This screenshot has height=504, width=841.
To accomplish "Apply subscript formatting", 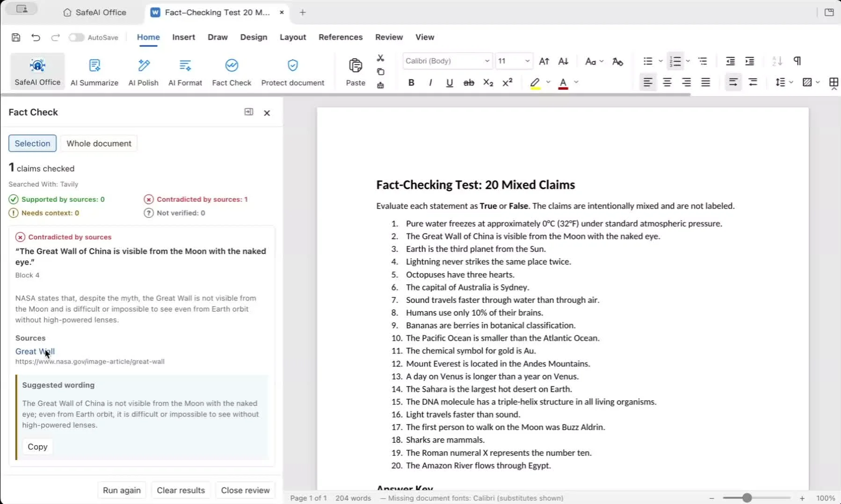I will pyautogui.click(x=488, y=83).
